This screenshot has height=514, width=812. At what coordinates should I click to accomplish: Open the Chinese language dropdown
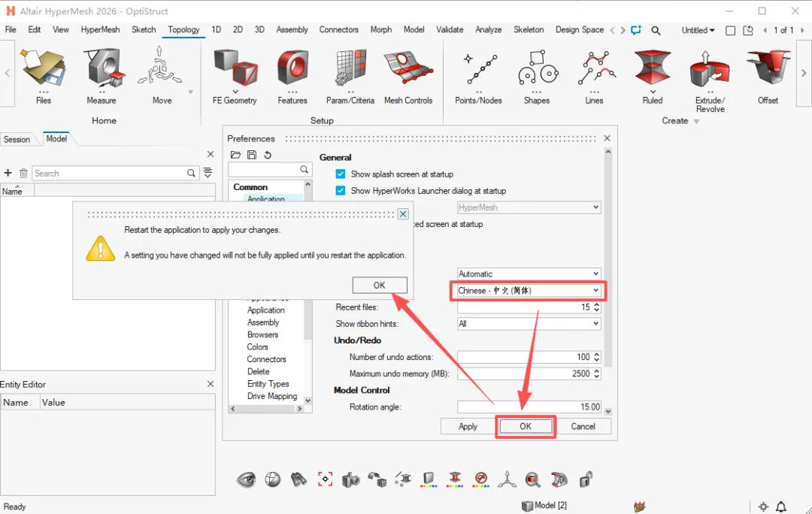529,290
